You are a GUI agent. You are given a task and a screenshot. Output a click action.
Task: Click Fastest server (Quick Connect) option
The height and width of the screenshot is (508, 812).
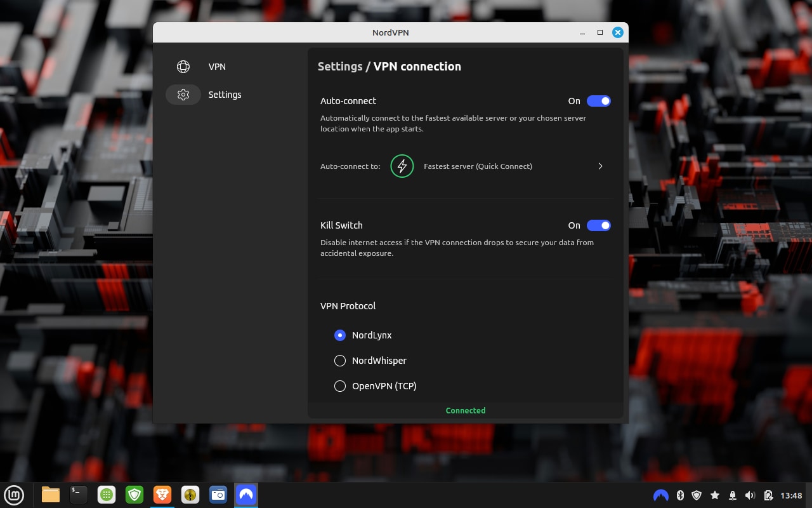[x=478, y=166]
